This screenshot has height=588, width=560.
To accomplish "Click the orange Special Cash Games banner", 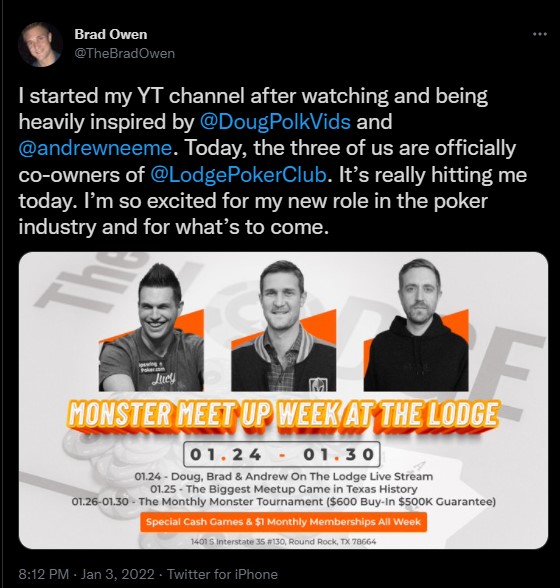I will tap(284, 522).
